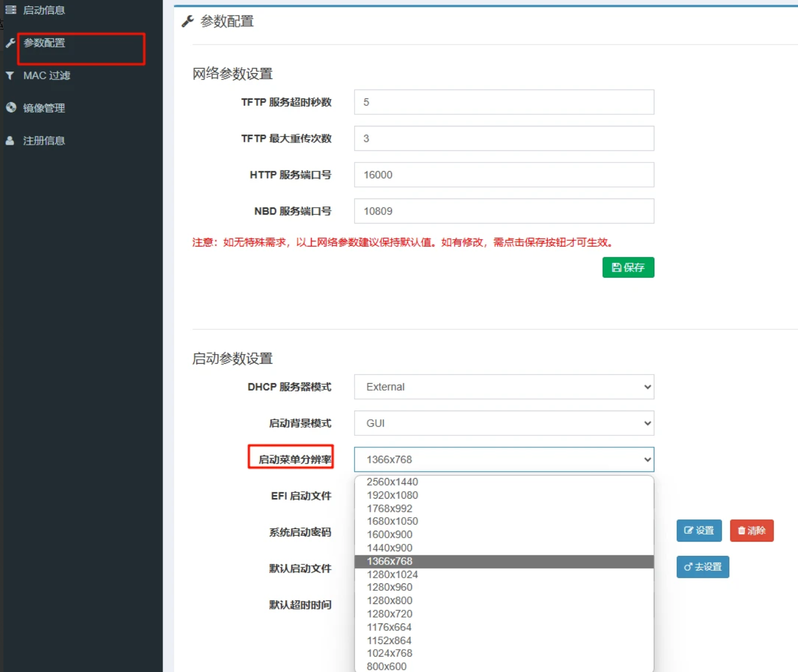Select 参数配置 in the sidebar
This screenshot has height=672, width=798.
click(44, 43)
